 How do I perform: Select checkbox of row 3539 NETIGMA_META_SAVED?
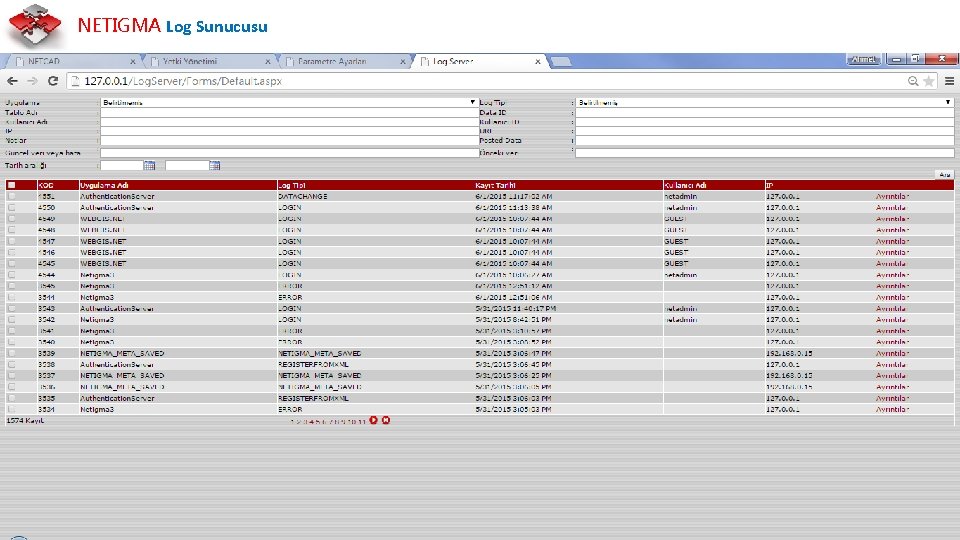(12, 353)
